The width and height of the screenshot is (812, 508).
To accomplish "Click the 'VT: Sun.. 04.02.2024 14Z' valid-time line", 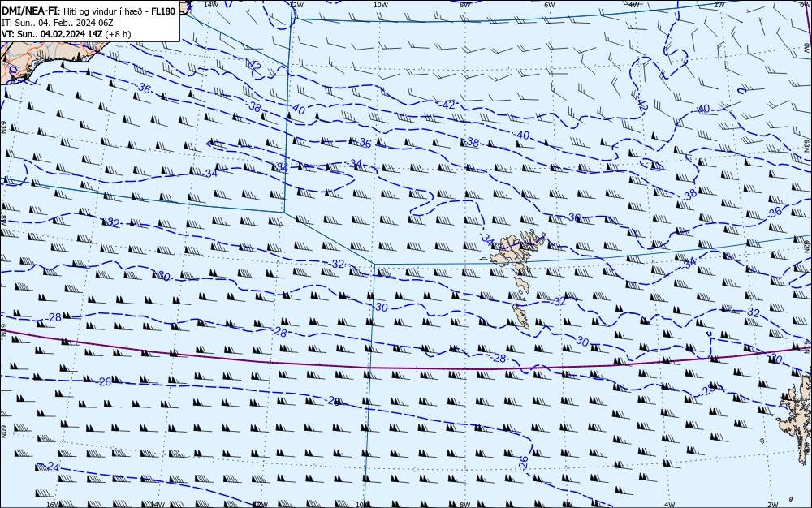I will [x=52, y=34].
